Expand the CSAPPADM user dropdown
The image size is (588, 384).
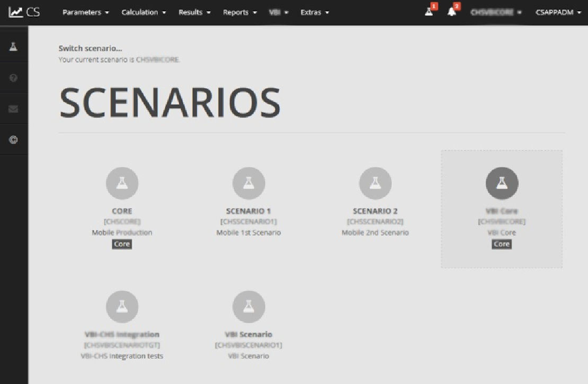558,12
